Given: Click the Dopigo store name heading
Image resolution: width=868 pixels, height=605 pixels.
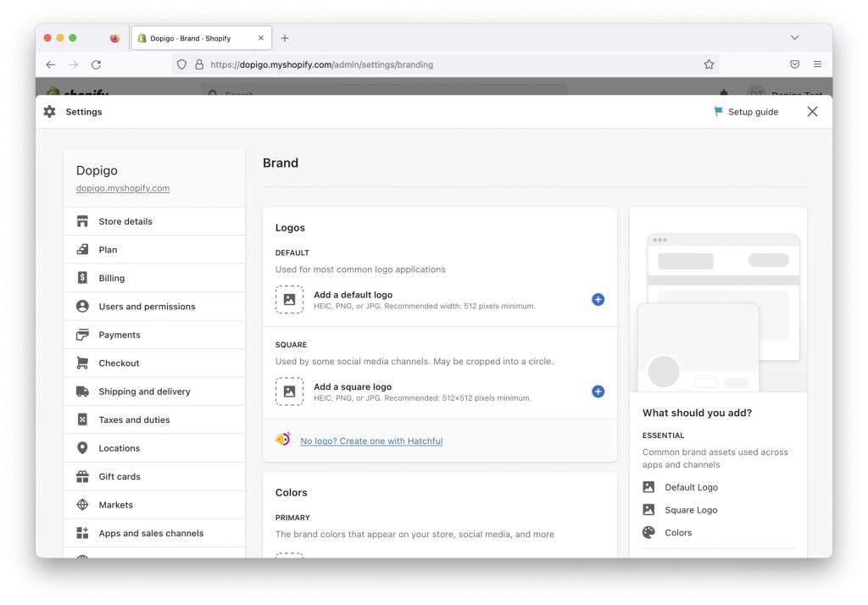Looking at the screenshot, I should tap(97, 170).
